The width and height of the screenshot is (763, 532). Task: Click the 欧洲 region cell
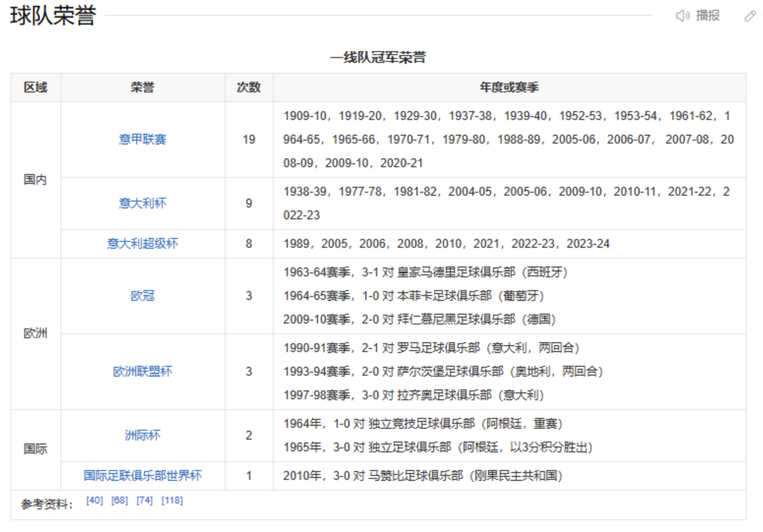point(35,334)
